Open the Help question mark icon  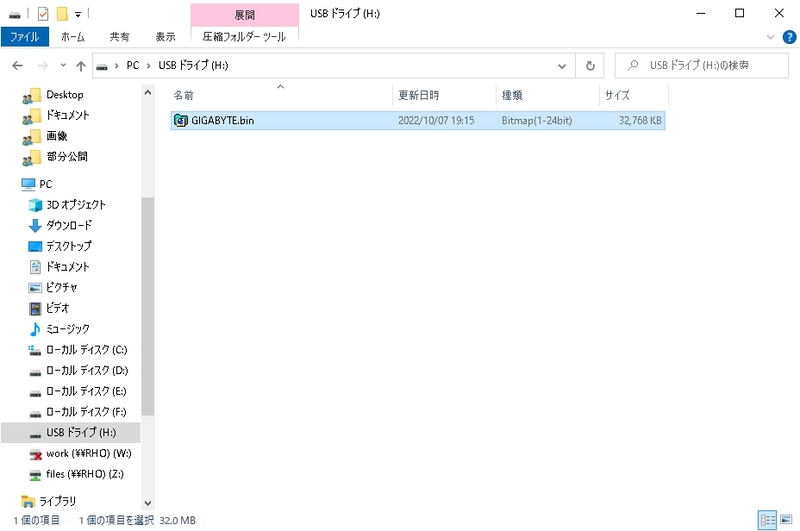click(789, 37)
